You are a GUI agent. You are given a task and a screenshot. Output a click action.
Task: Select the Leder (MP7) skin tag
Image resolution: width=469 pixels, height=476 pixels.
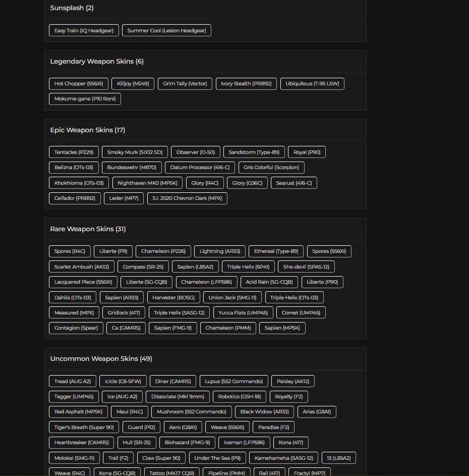pyautogui.click(x=124, y=198)
